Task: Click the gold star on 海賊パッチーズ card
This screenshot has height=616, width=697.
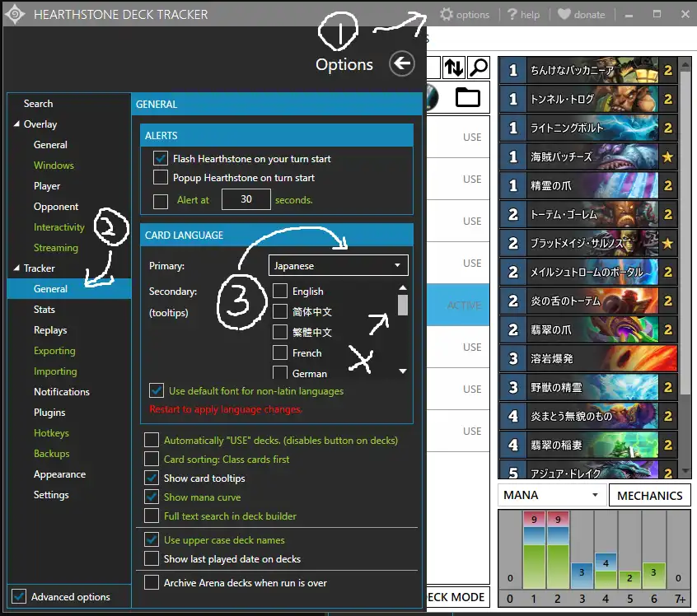Action: click(667, 156)
